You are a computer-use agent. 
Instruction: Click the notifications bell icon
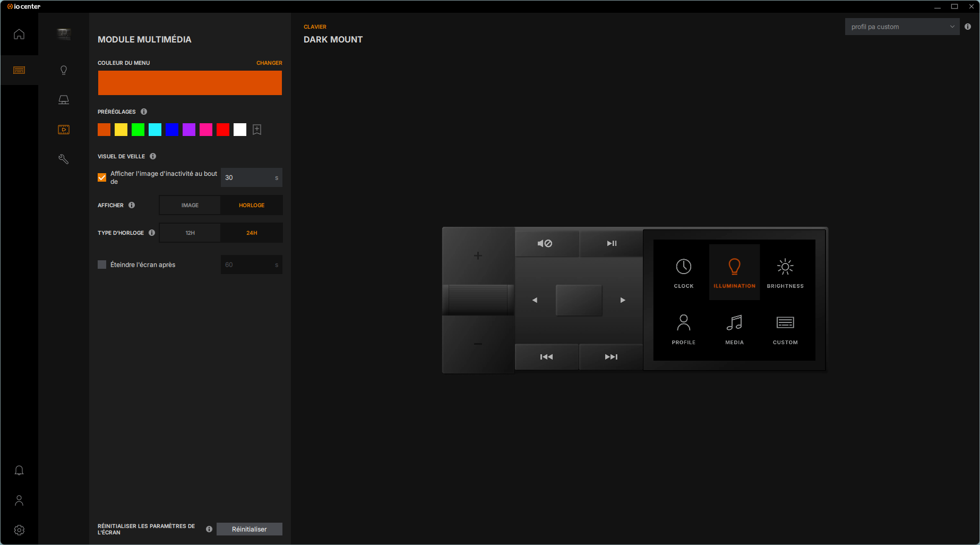click(x=19, y=471)
